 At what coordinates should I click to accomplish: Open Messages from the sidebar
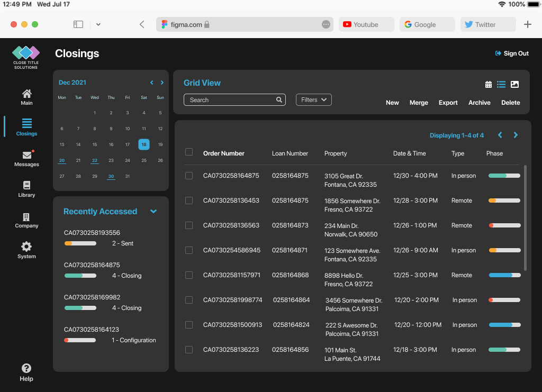(26, 159)
